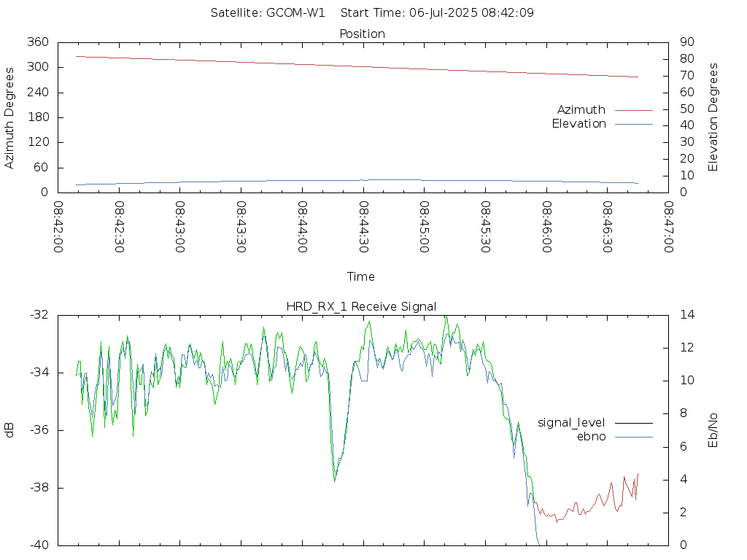
Task: Click the 08:42:30 time tick label
Action: tap(119, 227)
